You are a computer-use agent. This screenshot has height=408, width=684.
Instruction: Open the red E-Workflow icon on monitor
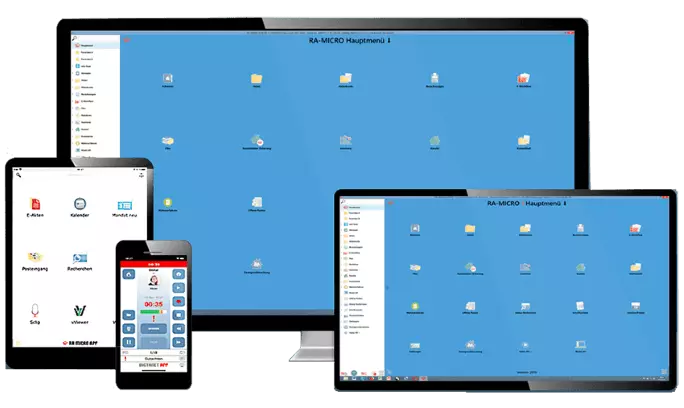[x=523, y=79]
